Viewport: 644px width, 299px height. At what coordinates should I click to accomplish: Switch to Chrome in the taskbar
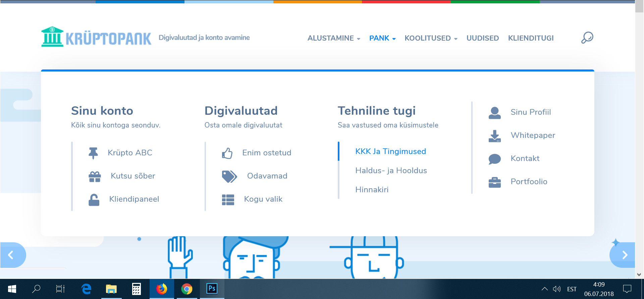click(187, 289)
